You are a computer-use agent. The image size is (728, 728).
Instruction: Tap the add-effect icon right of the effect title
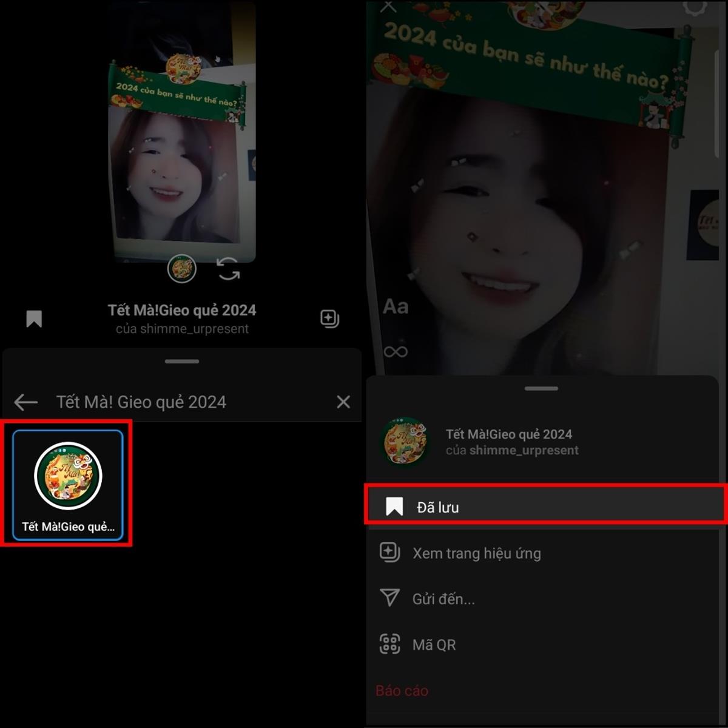tap(329, 318)
